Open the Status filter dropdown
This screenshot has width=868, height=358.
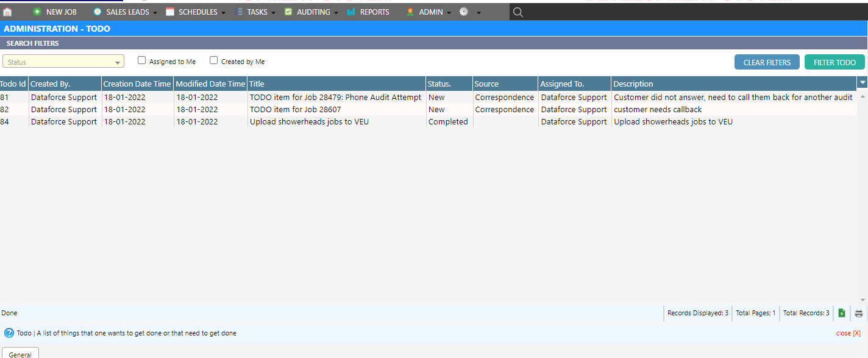point(63,62)
